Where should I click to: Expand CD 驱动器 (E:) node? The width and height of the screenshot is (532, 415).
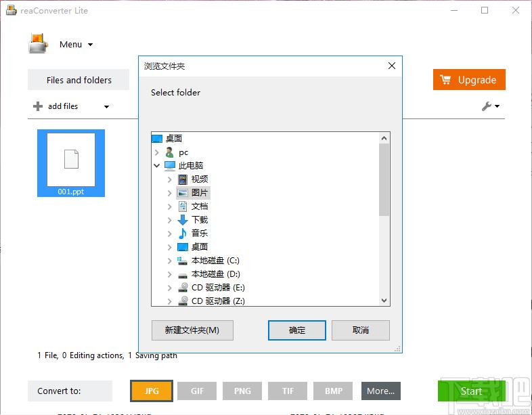[169, 288]
